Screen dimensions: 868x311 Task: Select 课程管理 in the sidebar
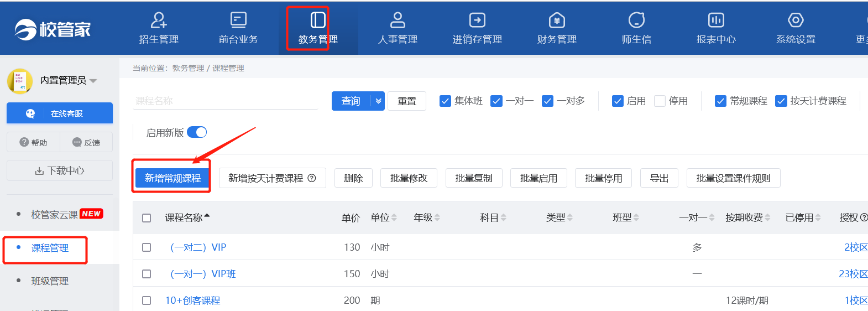click(x=50, y=248)
